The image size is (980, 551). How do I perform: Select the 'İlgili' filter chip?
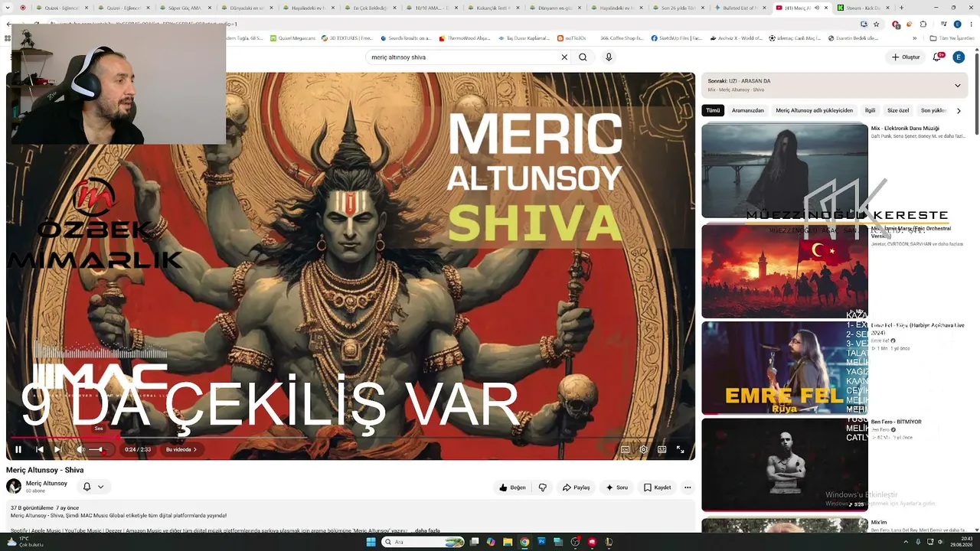pyautogui.click(x=870, y=110)
